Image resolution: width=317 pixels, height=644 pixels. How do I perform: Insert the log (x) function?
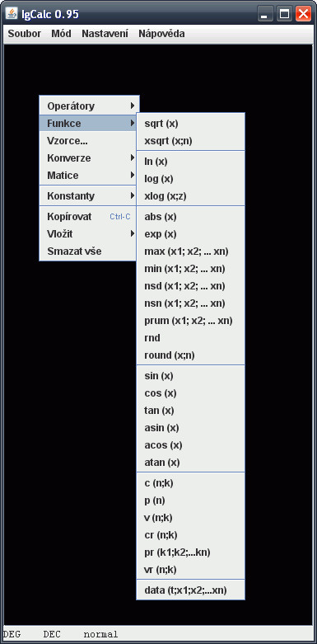pyautogui.click(x=191, y=179)
